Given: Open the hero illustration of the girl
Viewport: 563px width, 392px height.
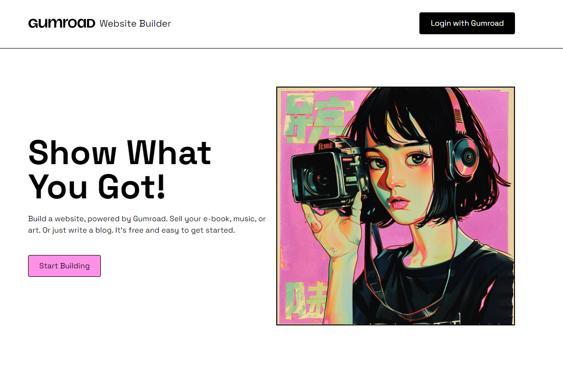Looking at the screenshot, I should (395, 206).
